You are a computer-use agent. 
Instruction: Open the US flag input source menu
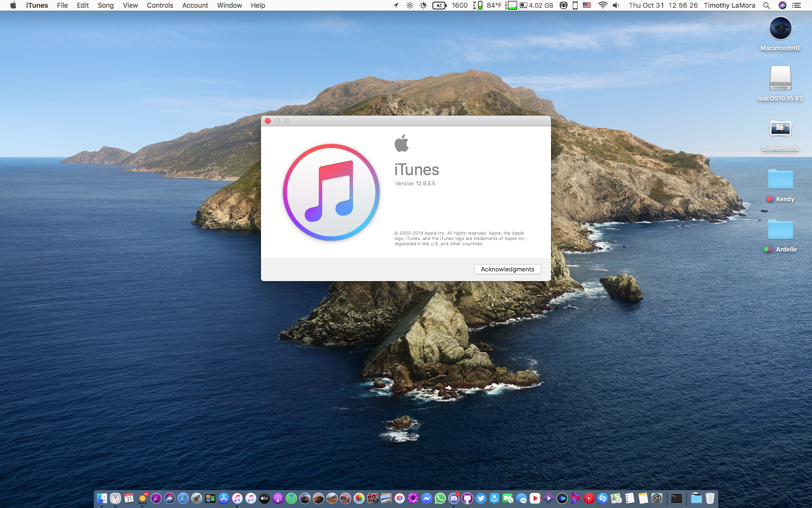point(587,5)
